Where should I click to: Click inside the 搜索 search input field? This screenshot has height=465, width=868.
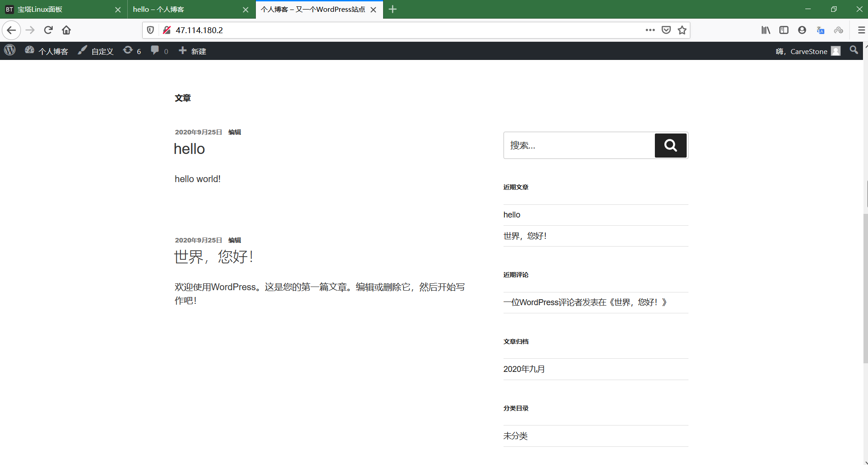(577, 145)
